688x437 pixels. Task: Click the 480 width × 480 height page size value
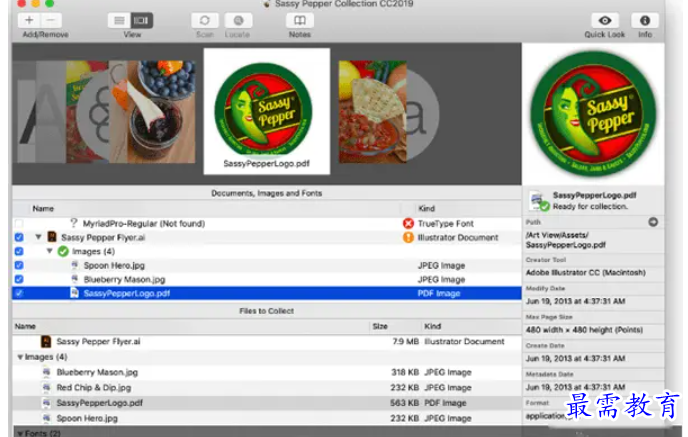coord(584,330)
